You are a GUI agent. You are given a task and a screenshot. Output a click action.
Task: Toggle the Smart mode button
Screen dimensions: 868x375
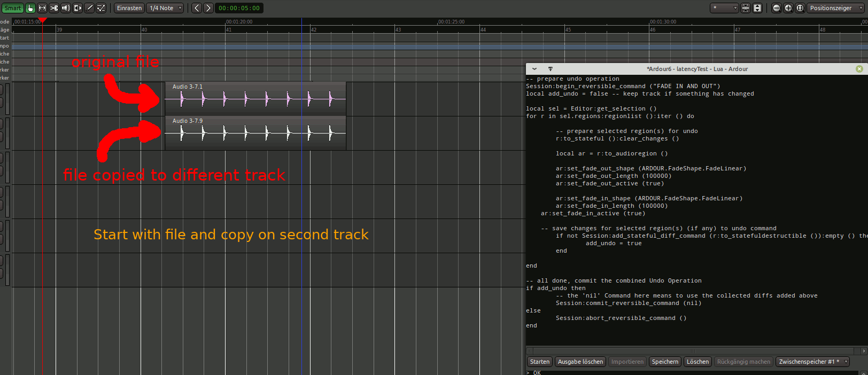13,8
